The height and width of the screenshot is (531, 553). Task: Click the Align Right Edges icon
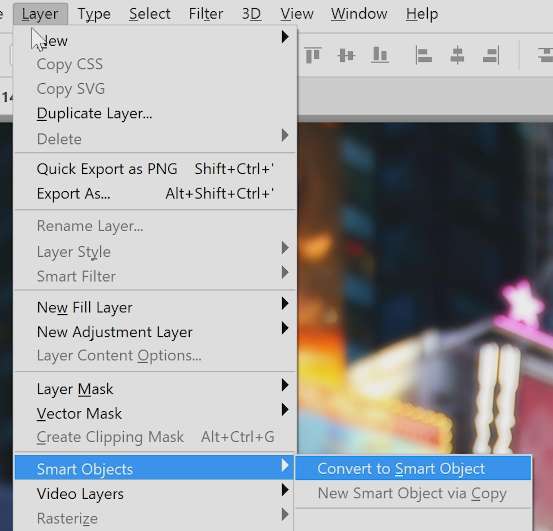tap(491, 55)
